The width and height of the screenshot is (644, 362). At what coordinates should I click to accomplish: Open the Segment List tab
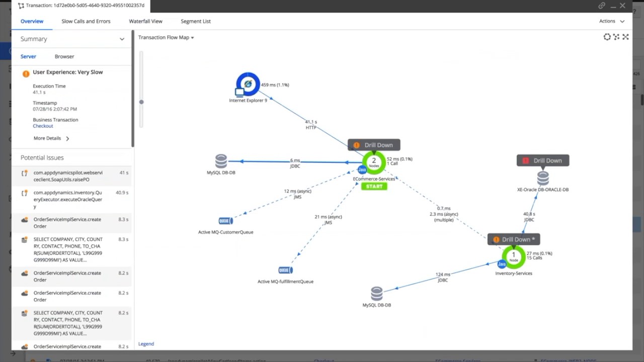click(x=196, y=21)
